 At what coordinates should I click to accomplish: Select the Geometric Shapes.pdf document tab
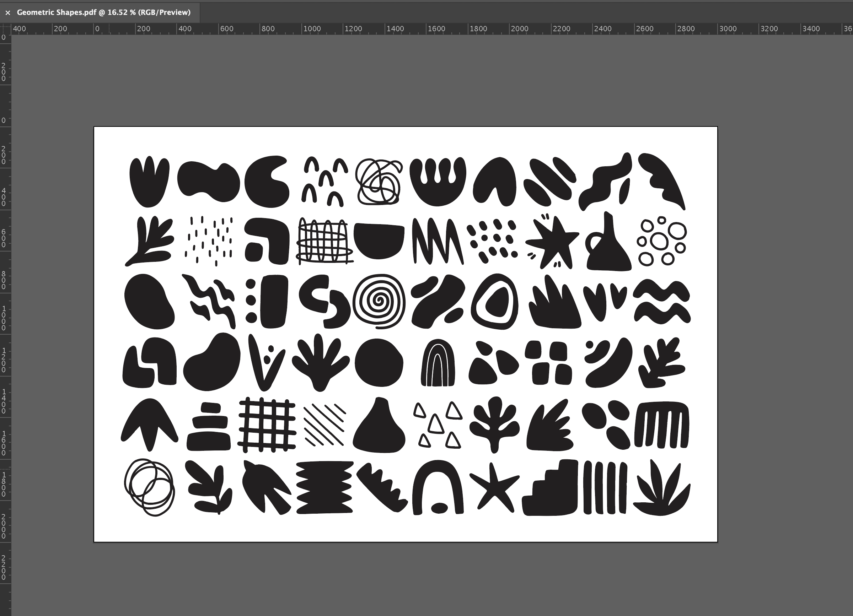tap(103, 12)
